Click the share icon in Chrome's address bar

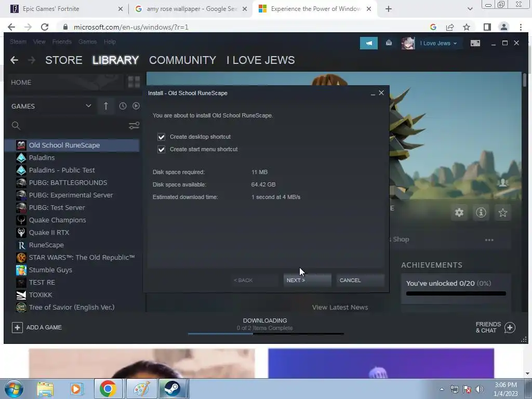[x=450, y=27]
